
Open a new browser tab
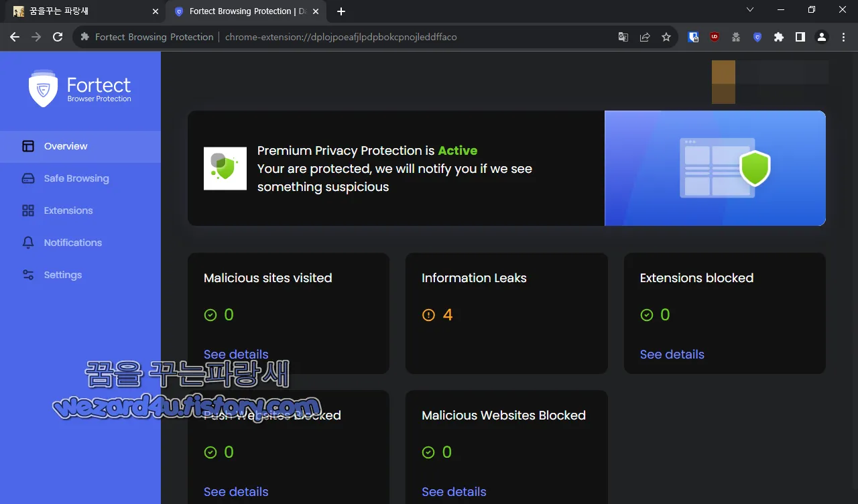(341, 11)
